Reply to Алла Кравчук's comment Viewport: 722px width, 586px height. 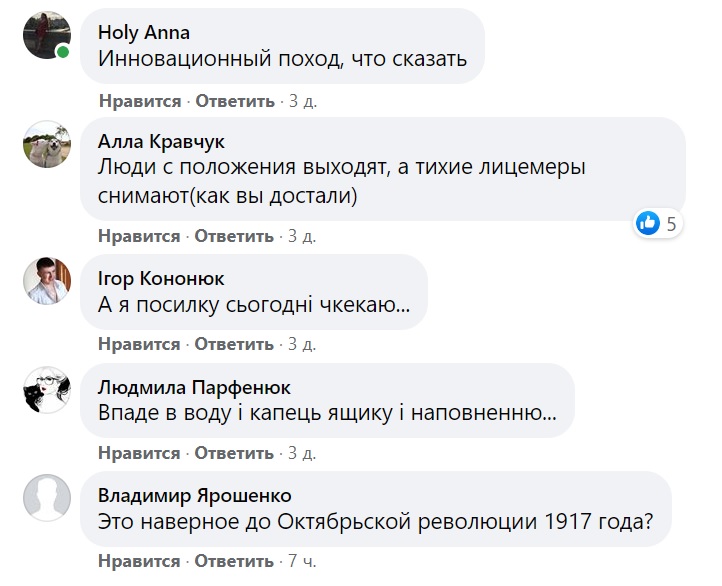coord(234,237)
